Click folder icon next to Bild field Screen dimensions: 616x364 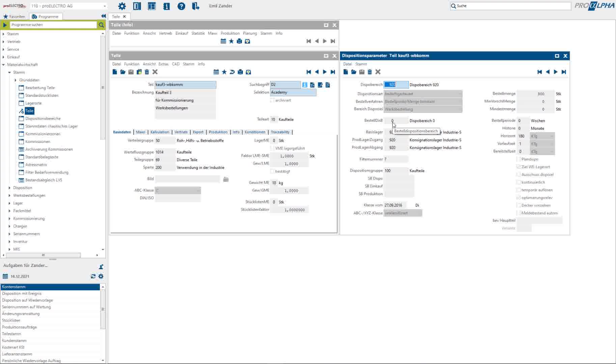pyautogui.click(x=226, y=179)
